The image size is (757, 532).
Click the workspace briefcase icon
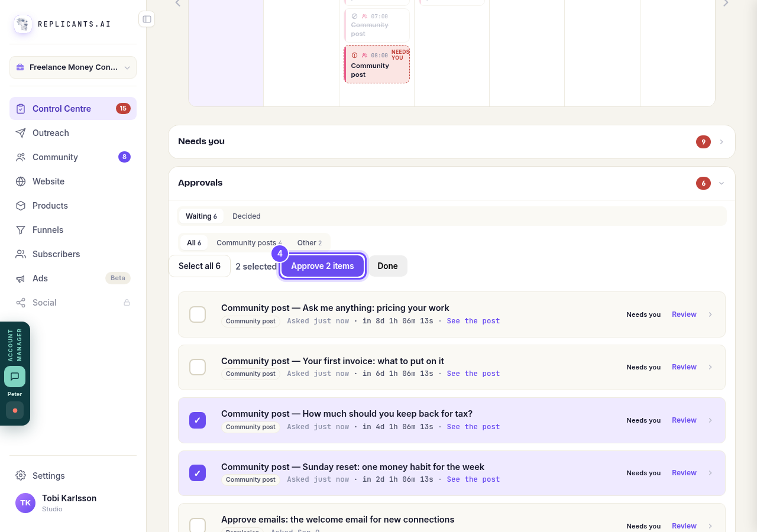[20, 67]
